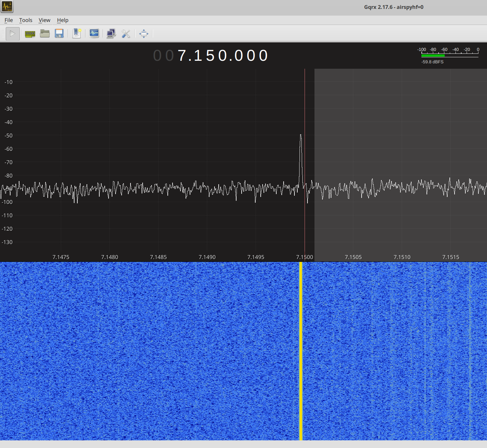Open I/O device configuration (circuit card icon)

pos(30,34)
